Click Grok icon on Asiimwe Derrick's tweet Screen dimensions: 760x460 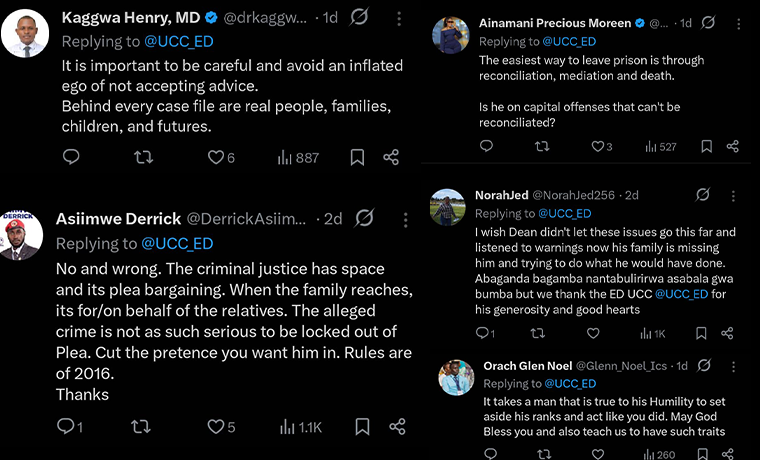(364, 218)
